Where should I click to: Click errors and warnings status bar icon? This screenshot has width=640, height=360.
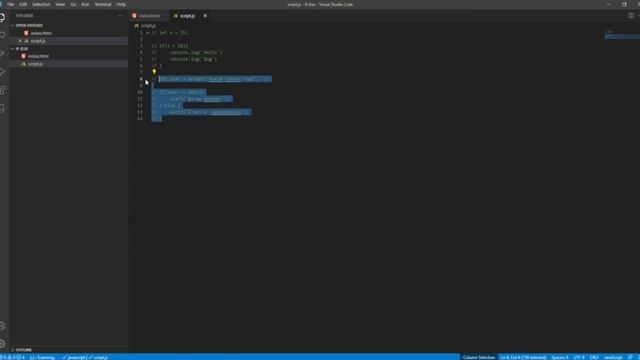(x=12, y=357)
